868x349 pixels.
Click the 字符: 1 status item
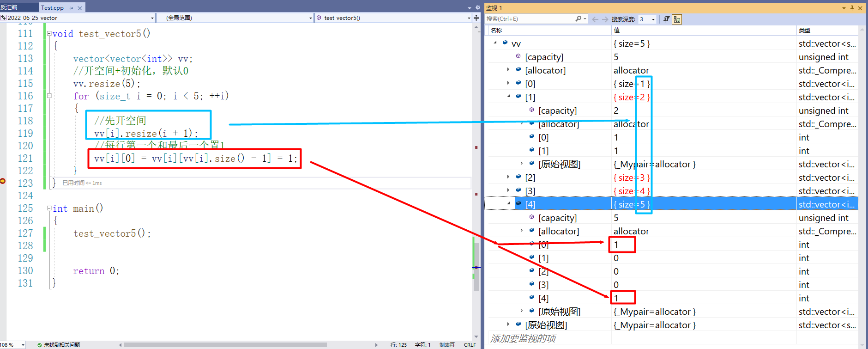tap(422, 345)
